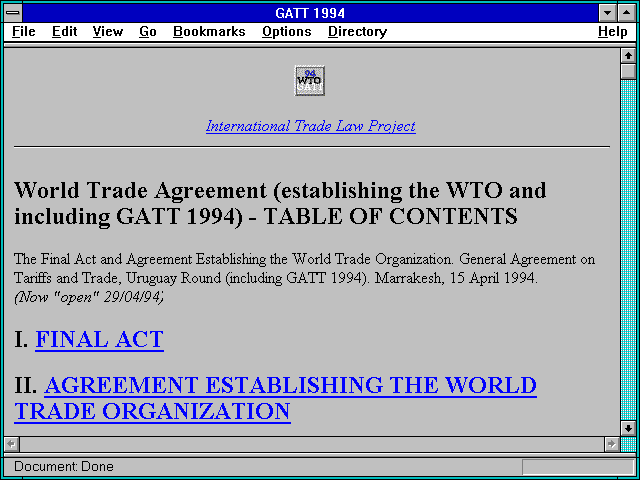The image size is (640, 480).
Task: Click the 'Document: Done' status text
Action: 64,466
